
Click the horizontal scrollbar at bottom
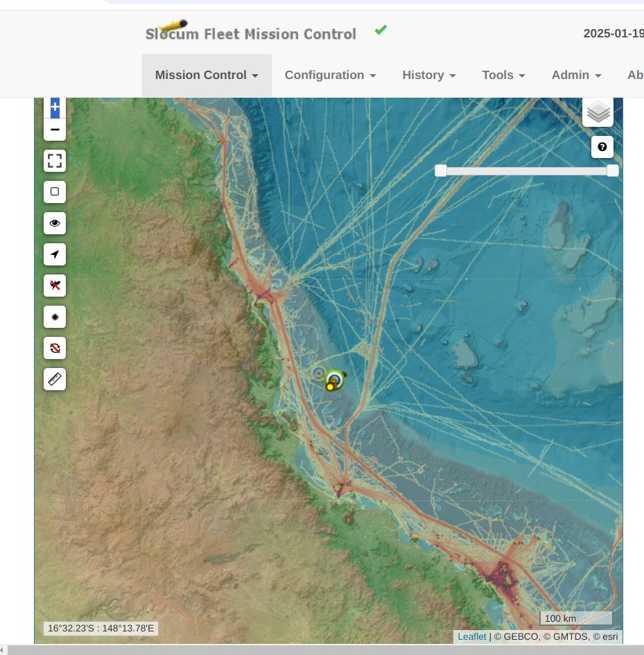326,650
